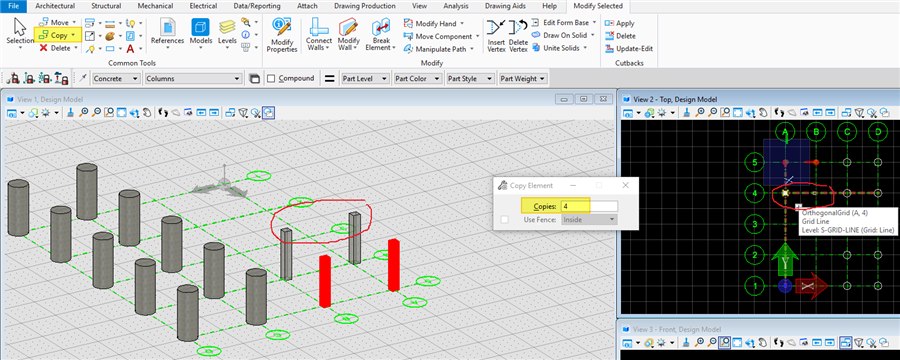Select the Modify Properties tool
The height and width of the screenshot is (360, 900).
pos(282,34)
